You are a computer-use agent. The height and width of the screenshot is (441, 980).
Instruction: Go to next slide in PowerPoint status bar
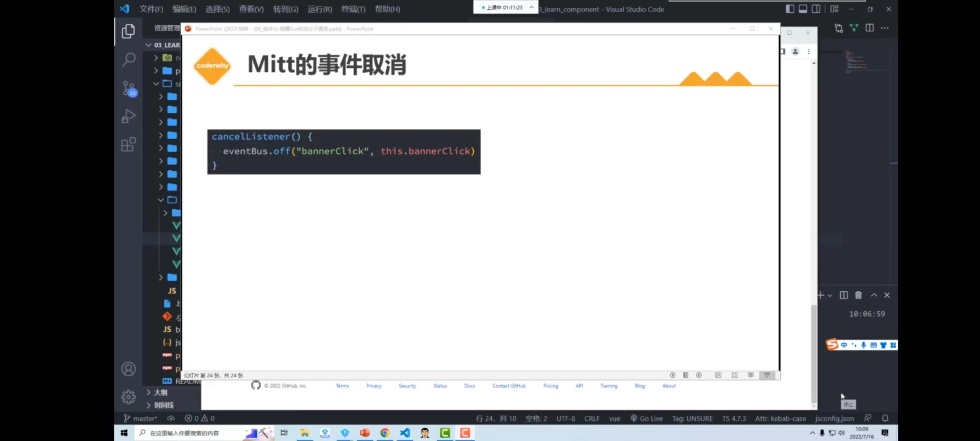point(699,375)
